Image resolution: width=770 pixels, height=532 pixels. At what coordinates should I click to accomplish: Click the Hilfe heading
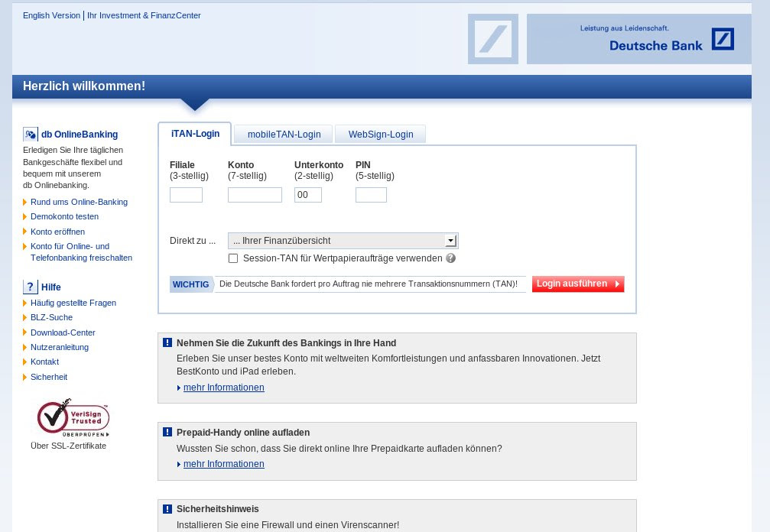tap(51, 287)
